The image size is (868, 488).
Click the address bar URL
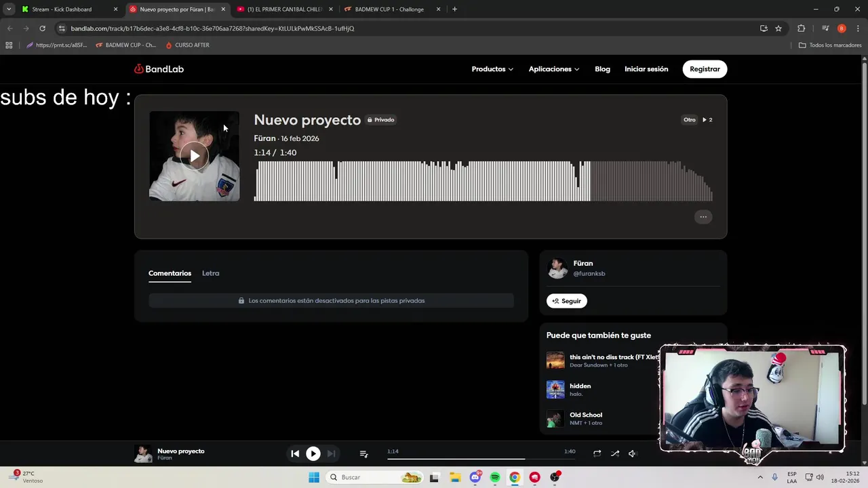click(212, 28)
